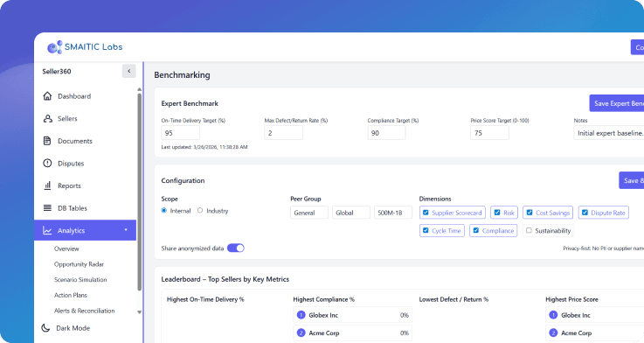Uncheck the Cost Savings dimension
Screen dimensions: 644x343
(x=530, y=213)
